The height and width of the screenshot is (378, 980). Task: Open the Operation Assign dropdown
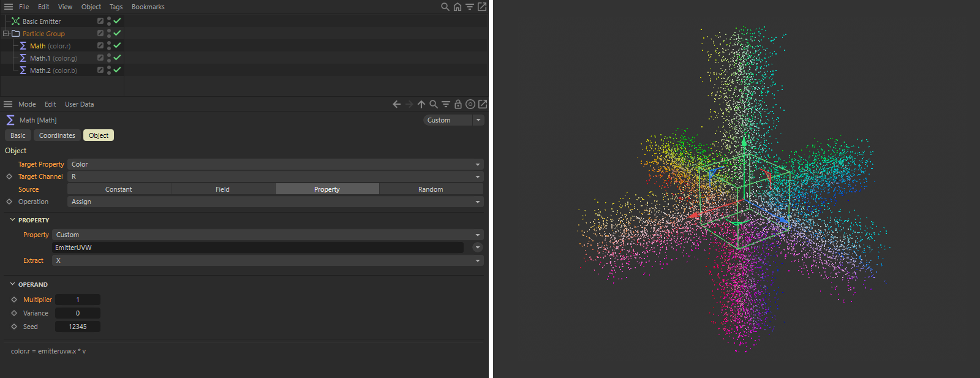(x=276, y=202)
